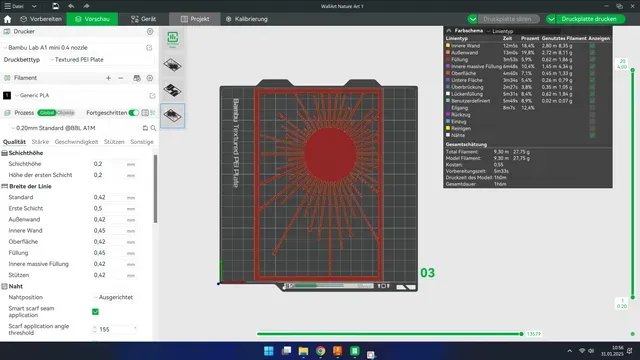Switch to the Kalibrierung tab
This screenshot has width=640, height=360.
click(247, 19)
